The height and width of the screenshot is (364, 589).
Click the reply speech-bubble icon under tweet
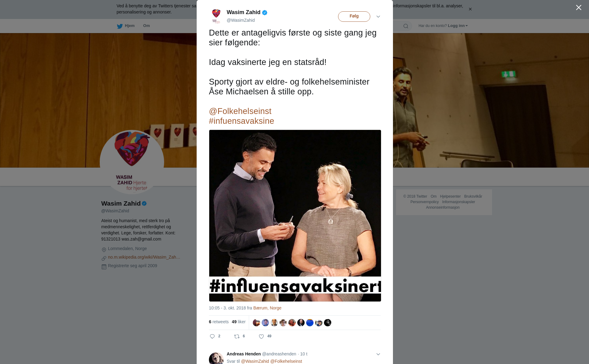[x=212, y=336]
